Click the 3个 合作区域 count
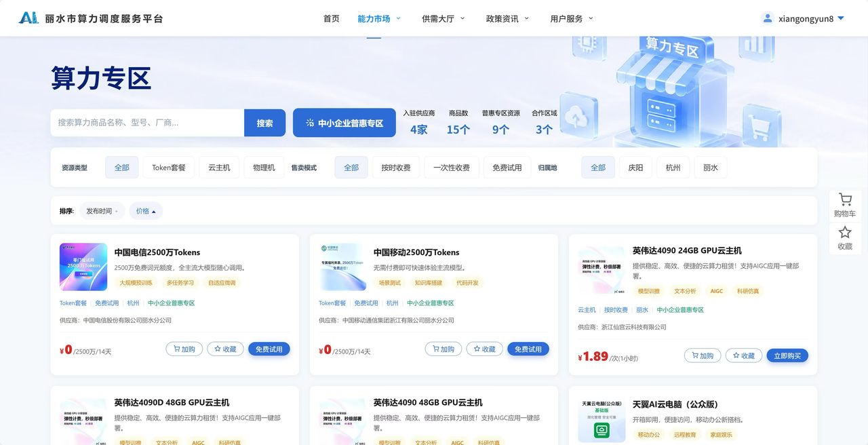The image size is (868, 445). (544, 130)
